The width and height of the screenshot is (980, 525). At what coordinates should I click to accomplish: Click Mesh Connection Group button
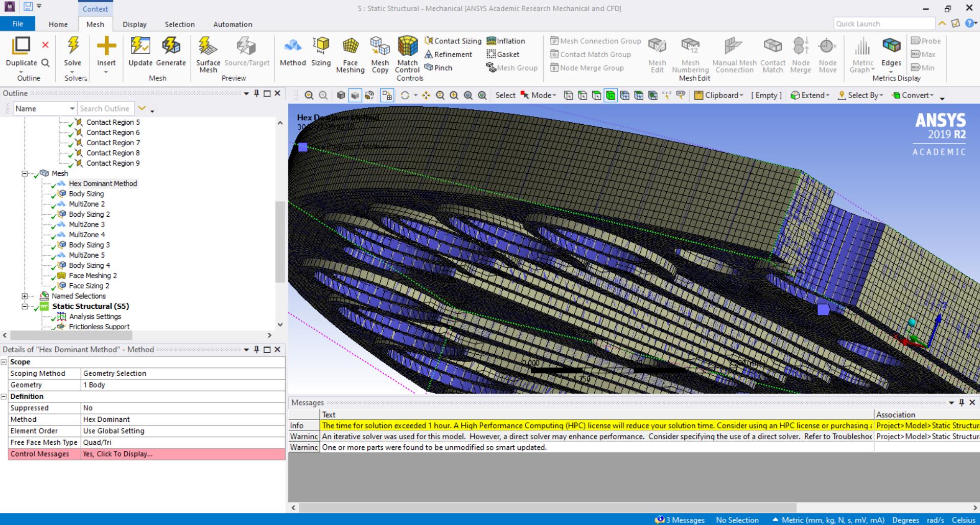click(x=595, y=41)
